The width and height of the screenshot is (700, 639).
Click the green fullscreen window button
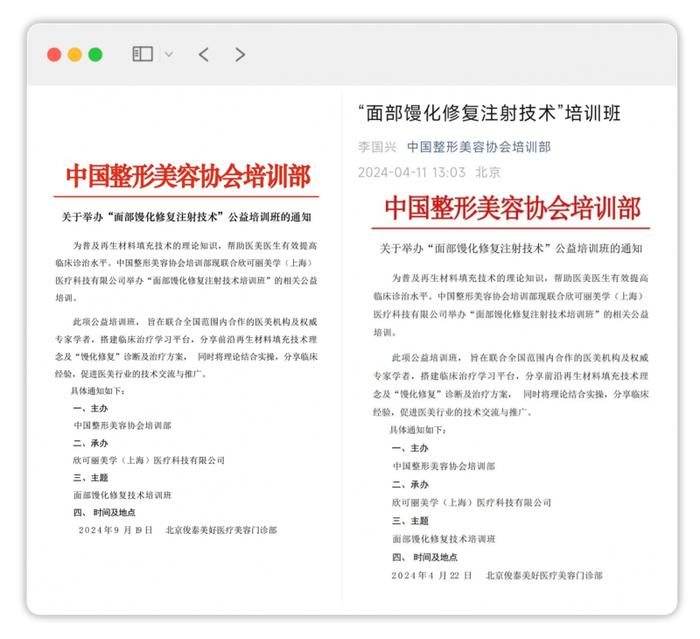(95, 54)
